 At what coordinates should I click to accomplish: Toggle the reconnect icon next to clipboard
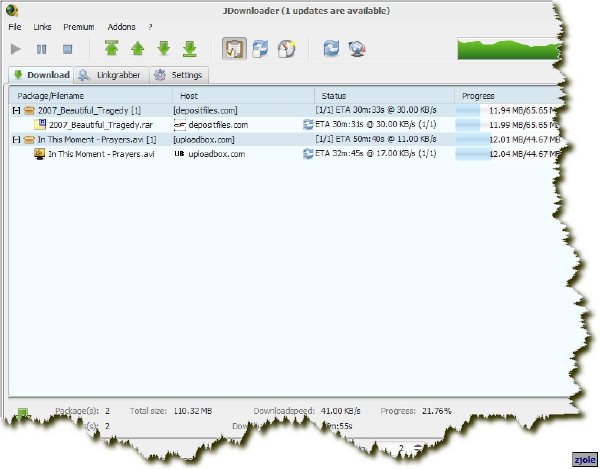pos(260,49)
